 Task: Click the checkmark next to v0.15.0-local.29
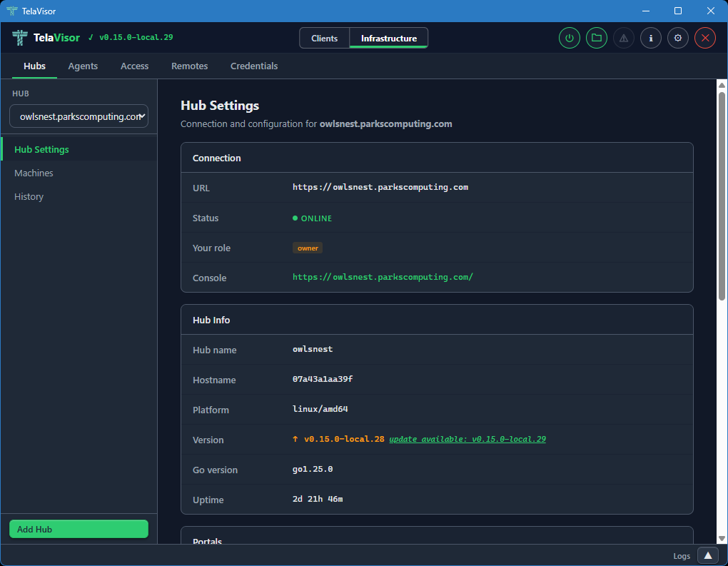pos(91,38)
